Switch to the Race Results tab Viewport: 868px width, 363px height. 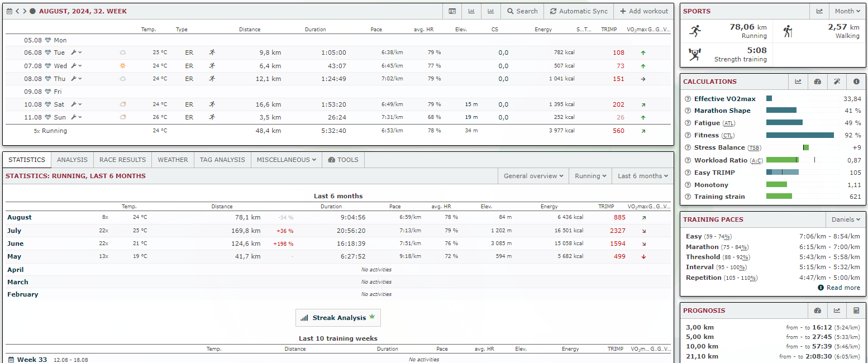[122, 160]
